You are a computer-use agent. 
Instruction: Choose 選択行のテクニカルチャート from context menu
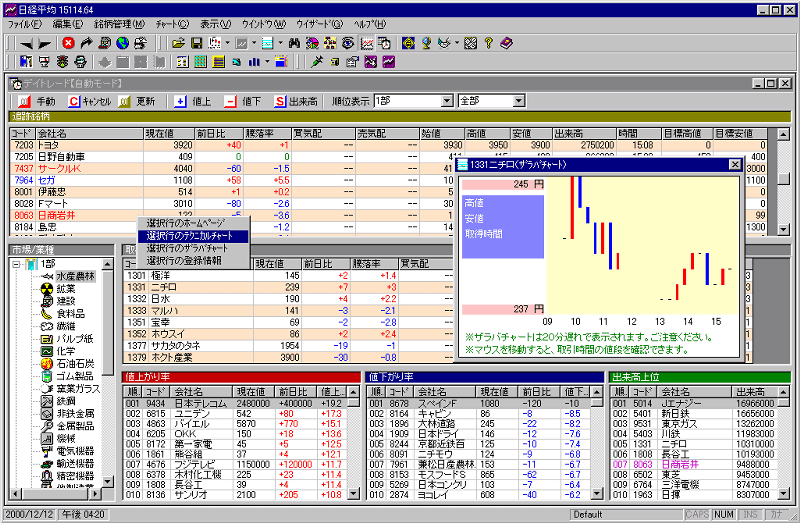pos(193,236)
